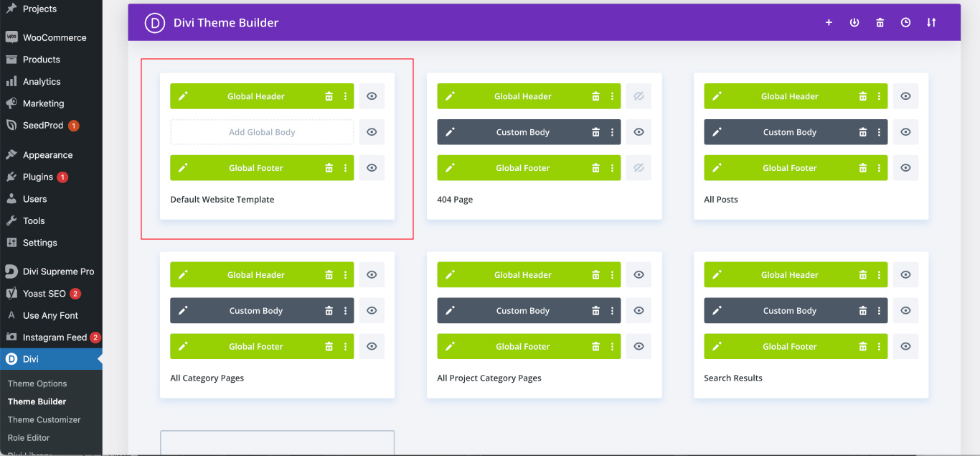
Task: Click Add Global Body in Default Website Template
Action: [x=262, y=132]
